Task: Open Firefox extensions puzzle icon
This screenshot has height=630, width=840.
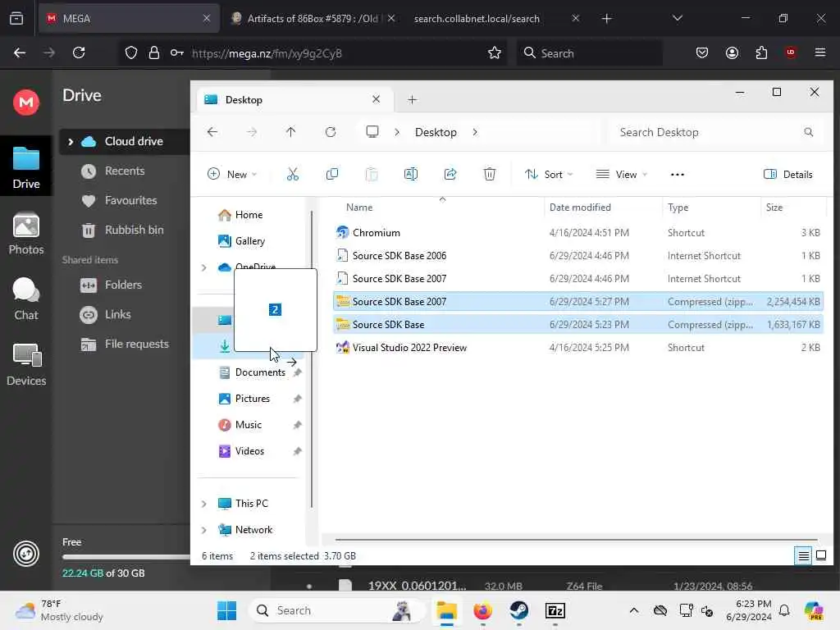Action: point(761,52)
